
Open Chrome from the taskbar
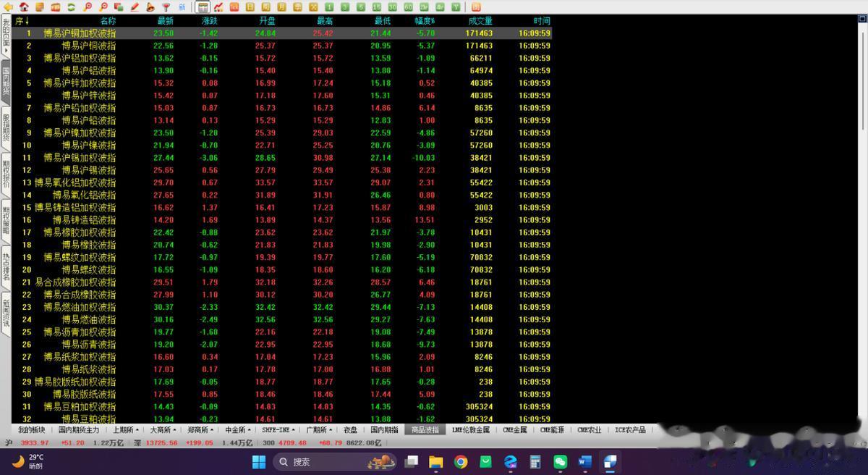click(461, 461)
